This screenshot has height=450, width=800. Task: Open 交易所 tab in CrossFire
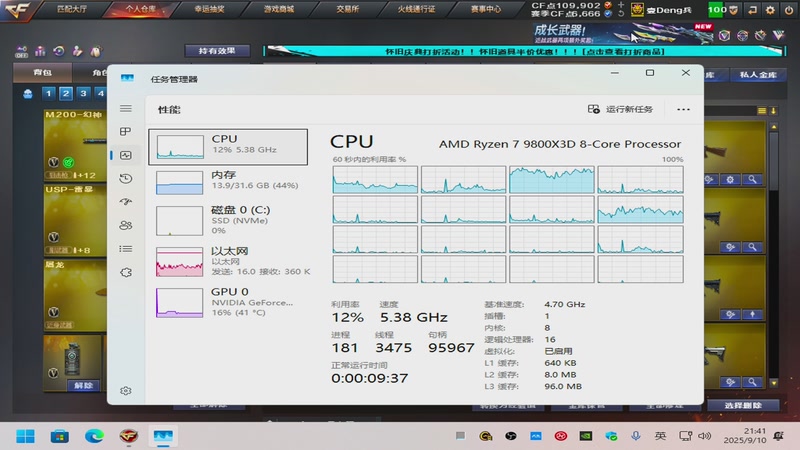tap(347, 9)
